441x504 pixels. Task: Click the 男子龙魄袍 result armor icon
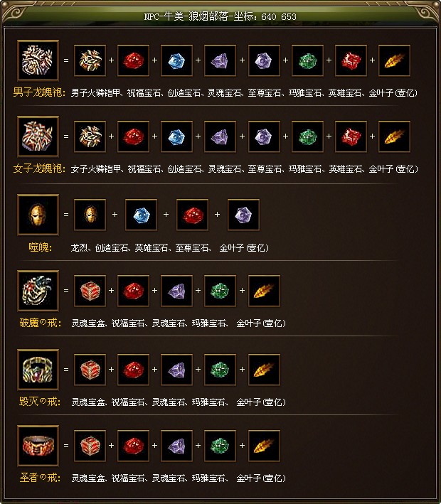[38, 60]
